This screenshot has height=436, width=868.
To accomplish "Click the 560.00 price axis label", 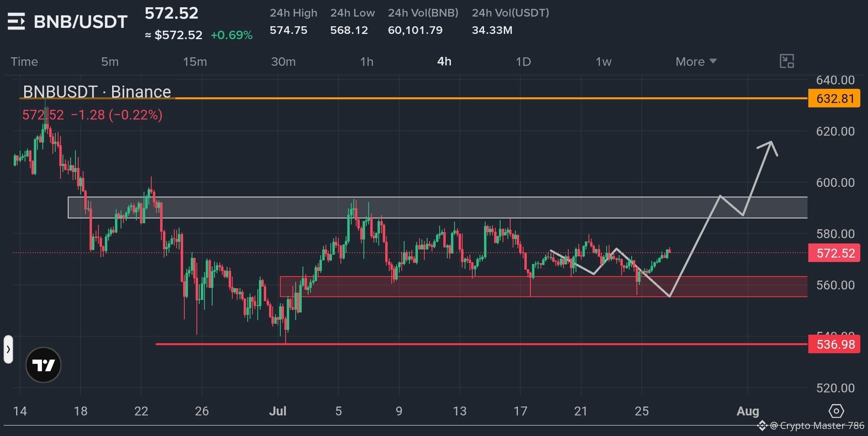I will pos(835,285).
